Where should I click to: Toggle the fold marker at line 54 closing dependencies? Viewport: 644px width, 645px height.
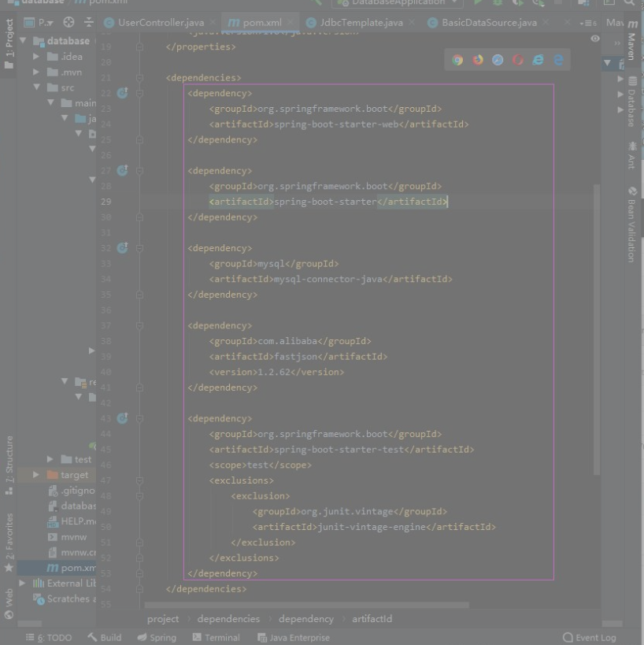[x=140, y=589]
